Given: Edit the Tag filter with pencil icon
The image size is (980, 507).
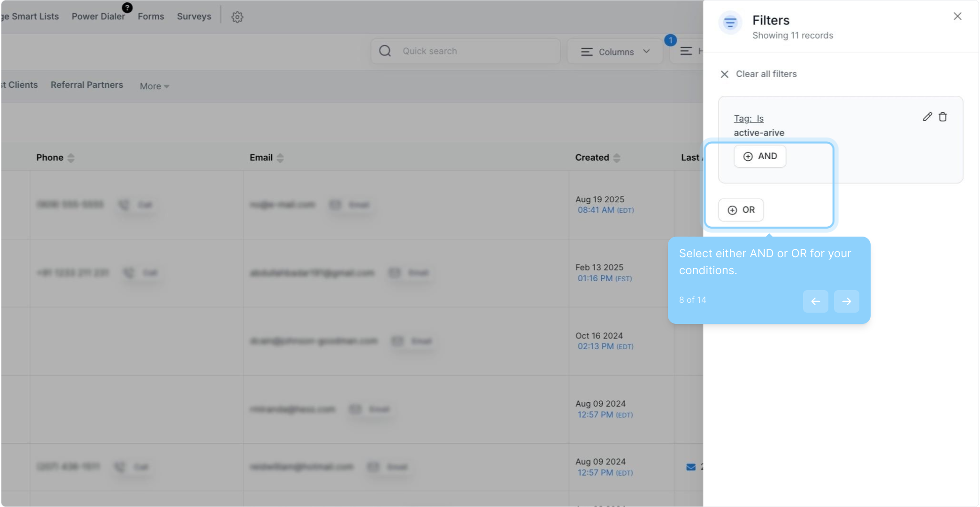Looking at the screenshot, I should (x=927, y=117).
